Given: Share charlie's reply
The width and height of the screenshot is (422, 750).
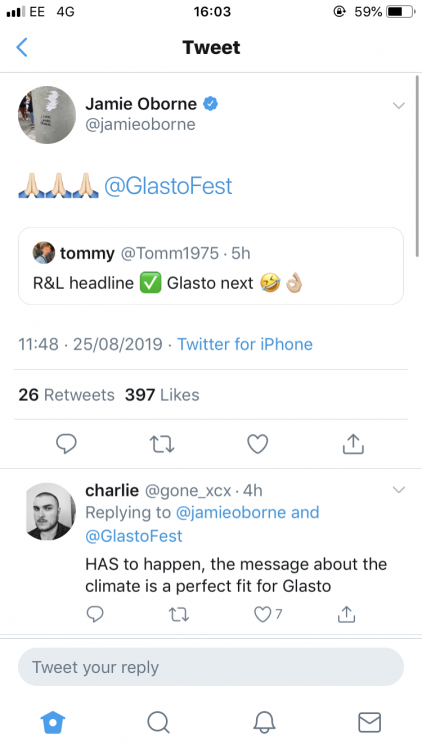Looking at the screenshot, I should tap(346, 614).
